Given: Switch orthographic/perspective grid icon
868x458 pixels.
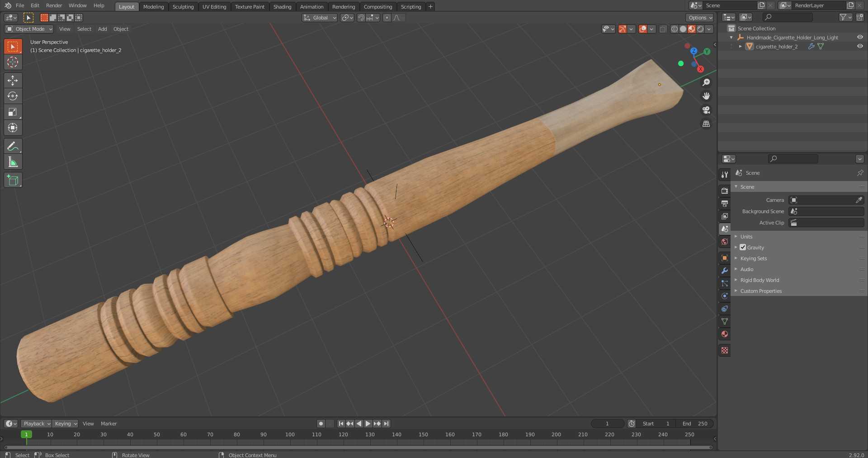Looking at the screenshot, I should point(706,124).
